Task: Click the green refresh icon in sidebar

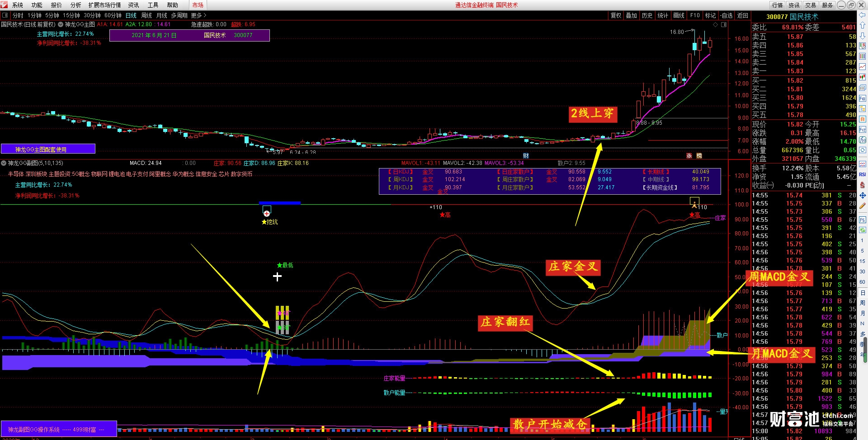Action: pos(863,230)
